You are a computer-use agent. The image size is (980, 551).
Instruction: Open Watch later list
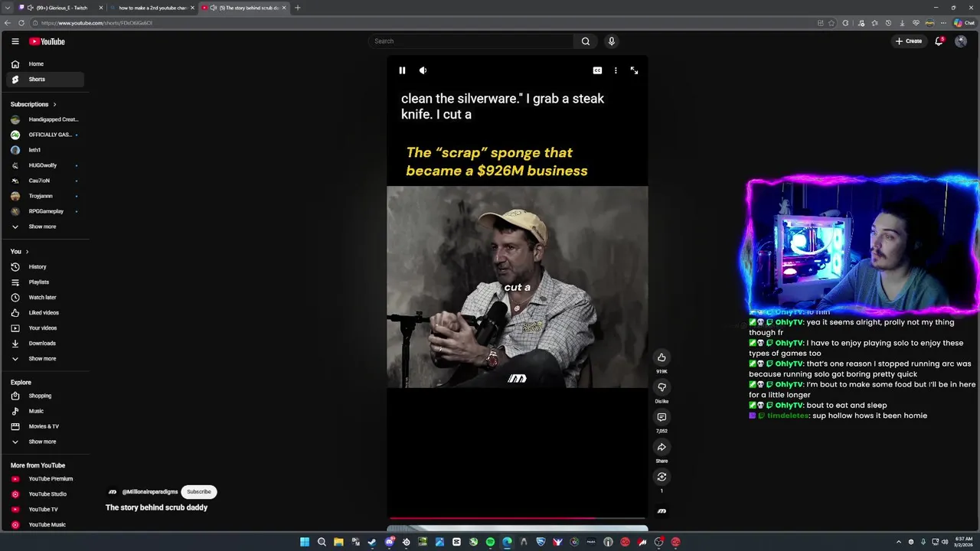tap(45, 298)
